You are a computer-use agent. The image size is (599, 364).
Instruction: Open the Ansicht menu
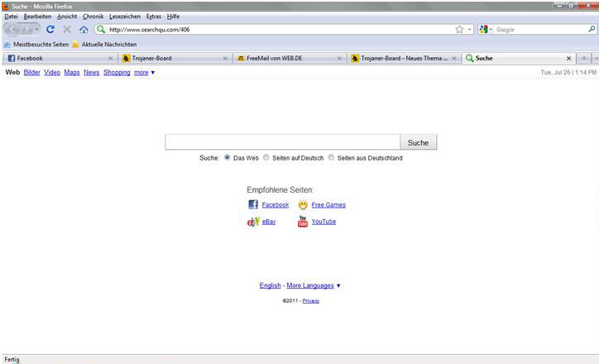point(67,17)
